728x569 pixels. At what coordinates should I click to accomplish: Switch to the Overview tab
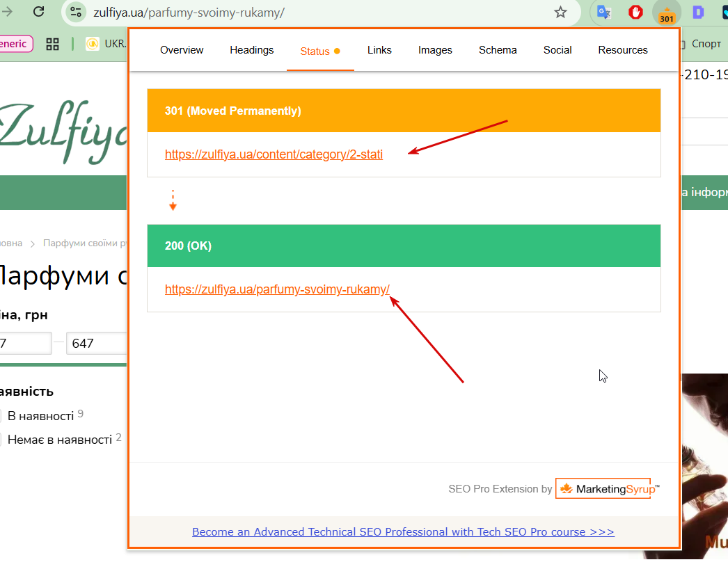point(182,50)
